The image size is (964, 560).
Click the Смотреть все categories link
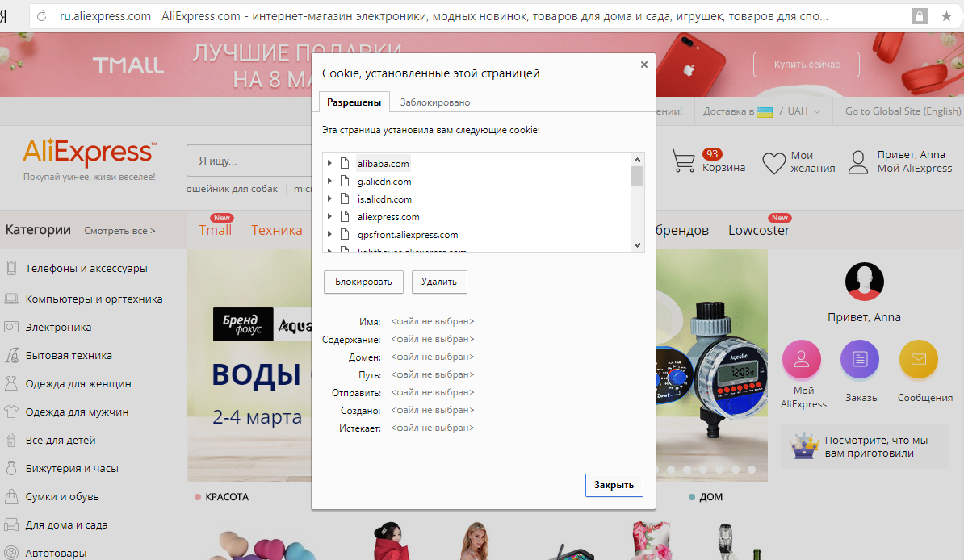coord(119,231)
